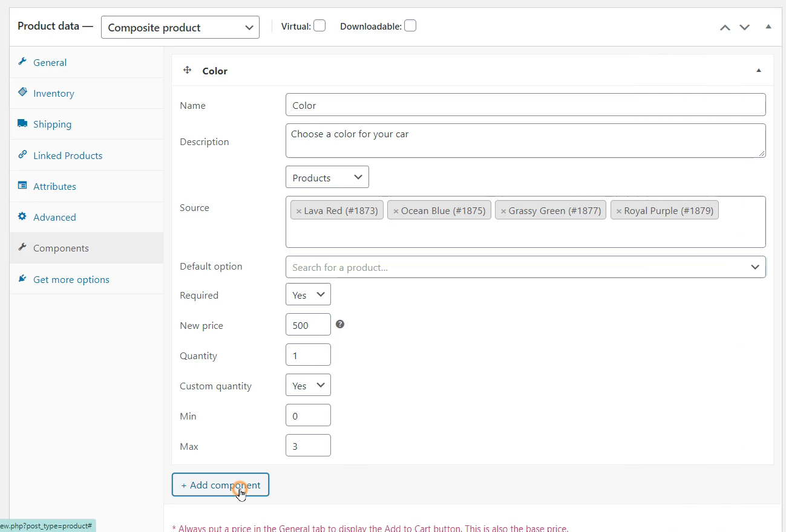
Task: Click the General tab wrench icon
Action: pos(22,62)
